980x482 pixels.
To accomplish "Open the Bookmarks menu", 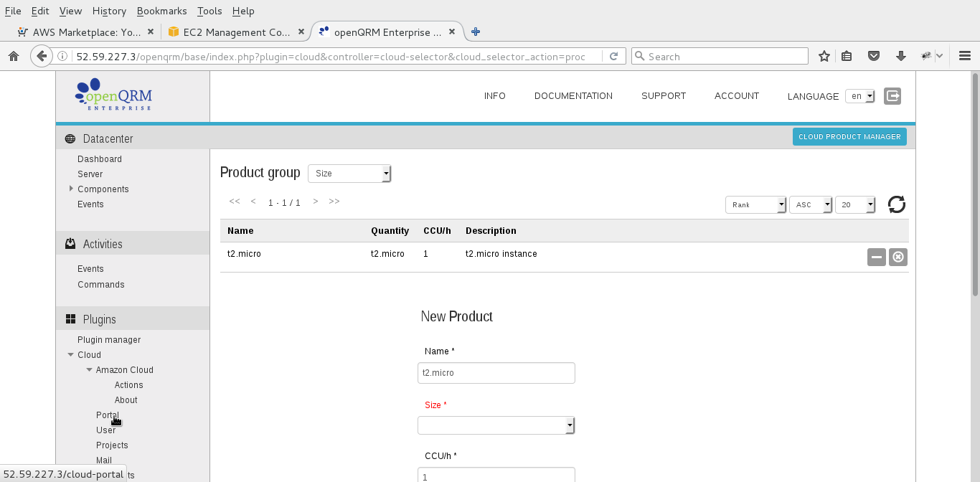I will 161,11.
